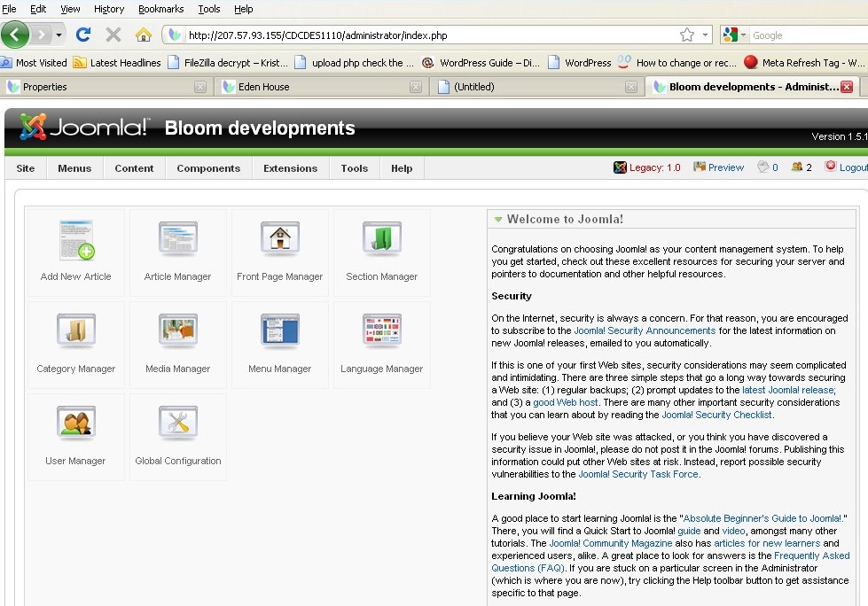Open the WordPress Guide bookmark
This screenshot has height=606, width=868.
pyautogui.click(x=481, y=63)
